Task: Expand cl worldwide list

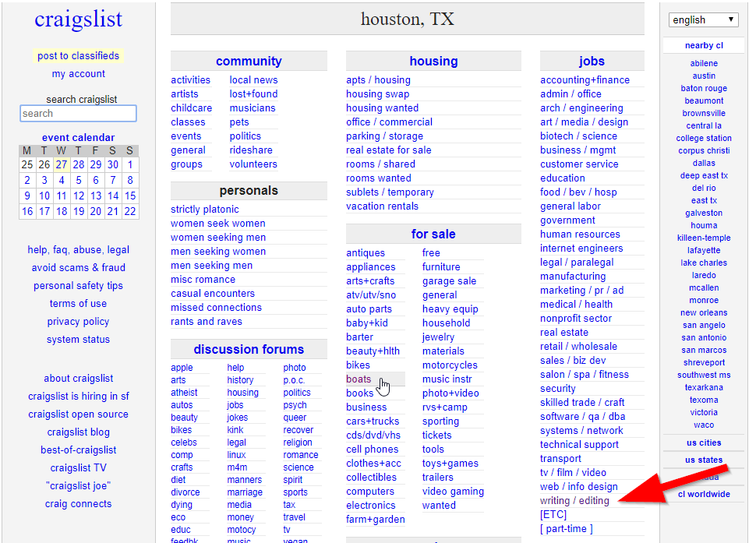Action: tap(704, 495)
